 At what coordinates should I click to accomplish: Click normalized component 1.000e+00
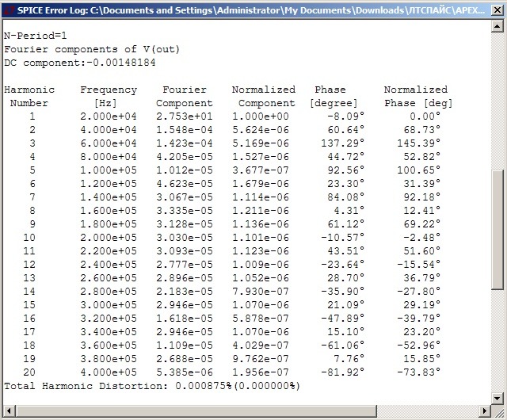(261, 116)
